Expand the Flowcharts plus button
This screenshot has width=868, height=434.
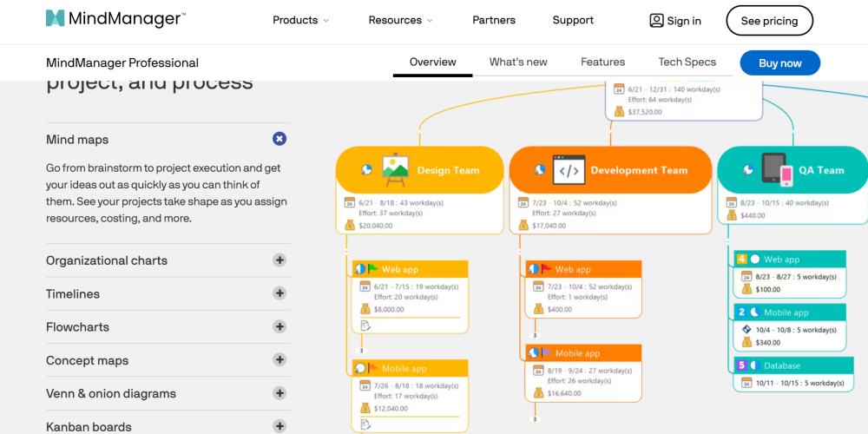pyautogui.click(x=279, y=326)
